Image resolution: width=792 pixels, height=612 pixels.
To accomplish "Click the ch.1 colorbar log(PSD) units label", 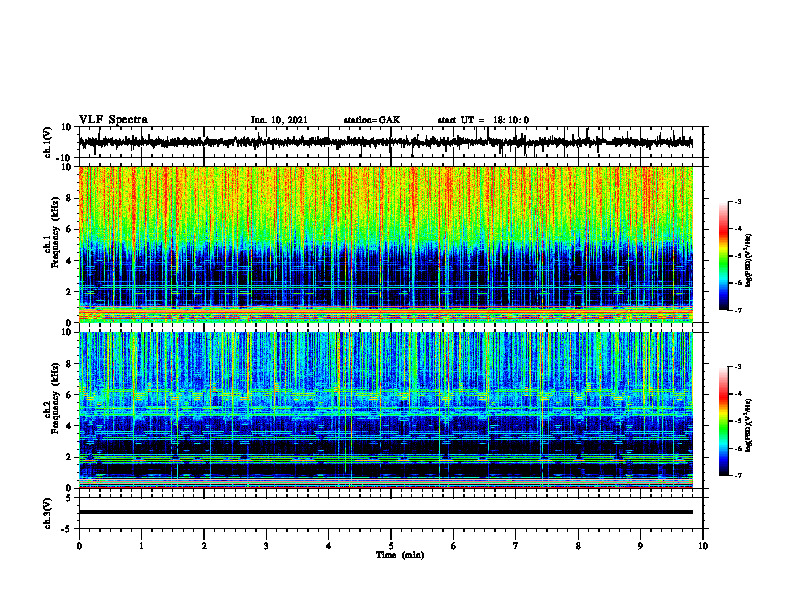I will click(749, 261).
